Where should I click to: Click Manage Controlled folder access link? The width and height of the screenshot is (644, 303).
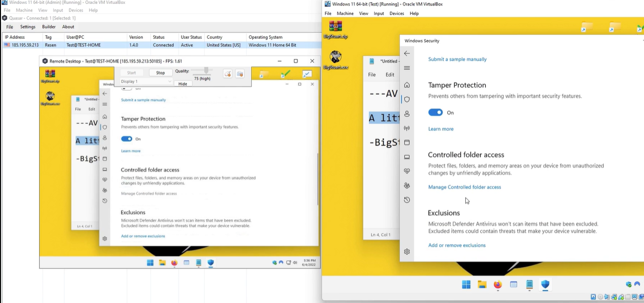(464, 187)
